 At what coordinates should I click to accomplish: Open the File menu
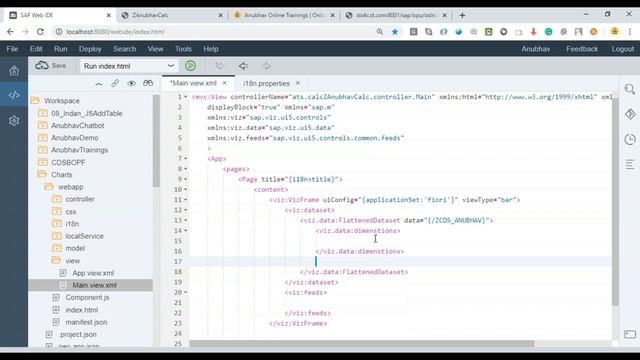tap(12, 49)
